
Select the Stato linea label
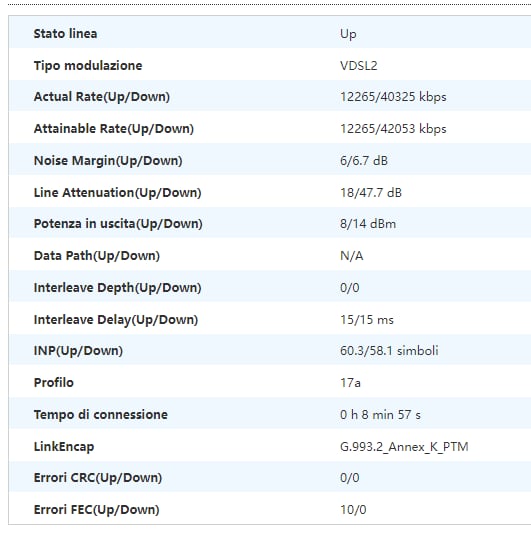tap(65, 34)
